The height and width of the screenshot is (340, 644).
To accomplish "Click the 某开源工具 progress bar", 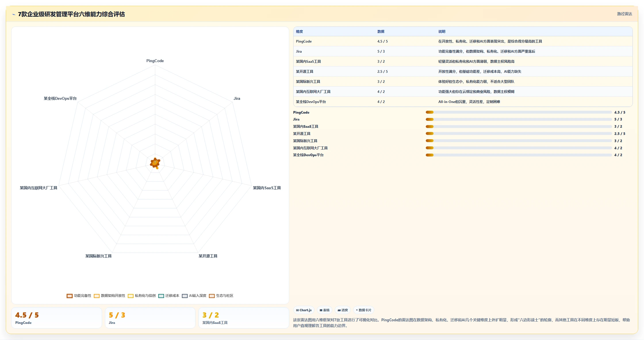I will pyautogui.click(x=519, y=133).
